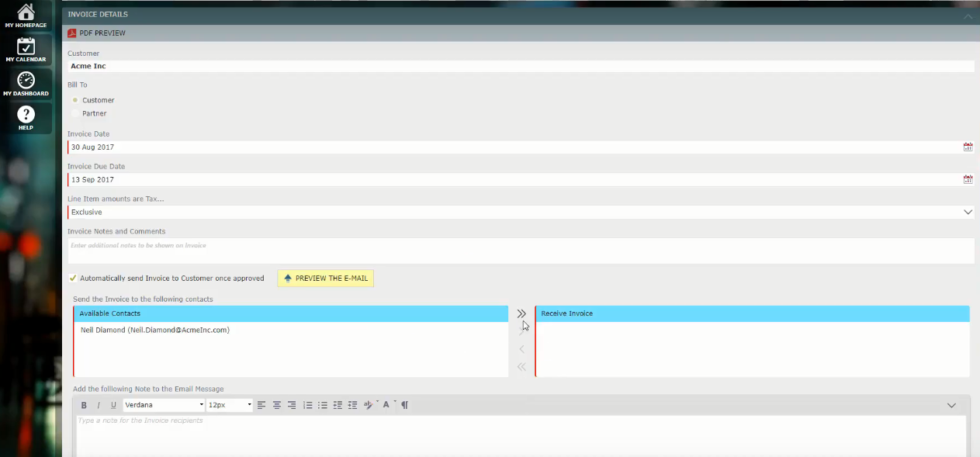Open calendar picker for Invoice Date
Viewport: 980px width, 457px height.
(968, 147)
